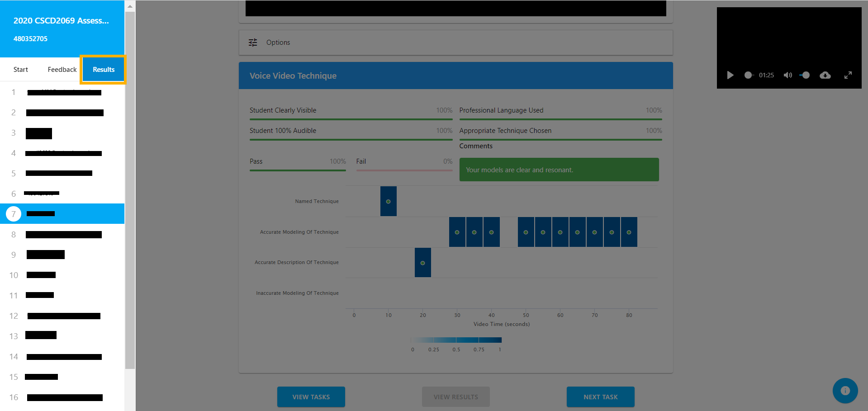The height and width of the screenshot is (411, 868).
Task: Click the Accurate Modeling marker at 30 seconds
Action: (x=457, y=232)
